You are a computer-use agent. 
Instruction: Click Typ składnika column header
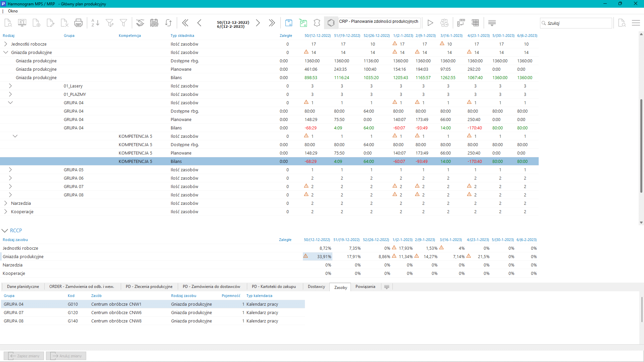(182, 36)
